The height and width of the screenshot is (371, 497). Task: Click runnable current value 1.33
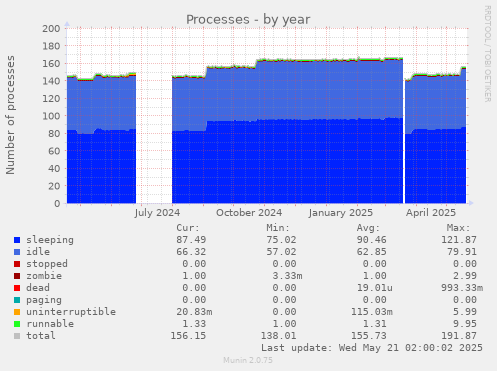tap(194, 324)
